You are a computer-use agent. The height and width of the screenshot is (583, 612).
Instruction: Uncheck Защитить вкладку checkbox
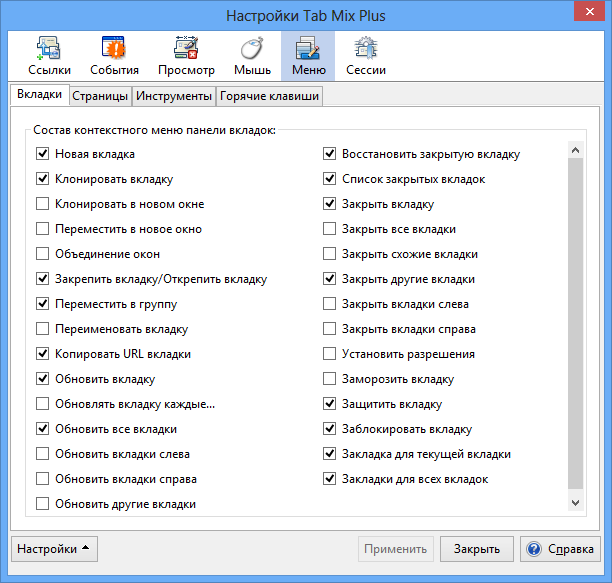[x=329, y=403]
